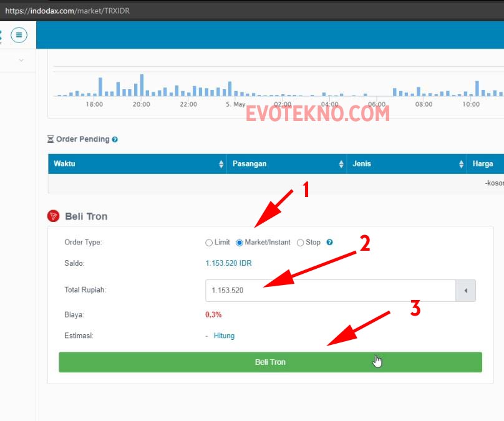Click the 18:00 chart axis label

[x=94, y=104]
